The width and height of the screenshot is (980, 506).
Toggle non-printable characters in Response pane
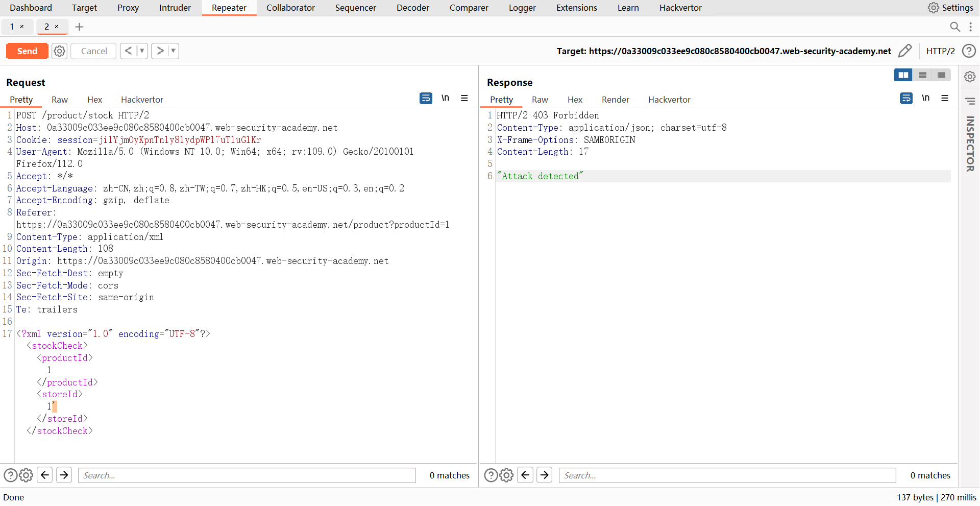point(925,98)
